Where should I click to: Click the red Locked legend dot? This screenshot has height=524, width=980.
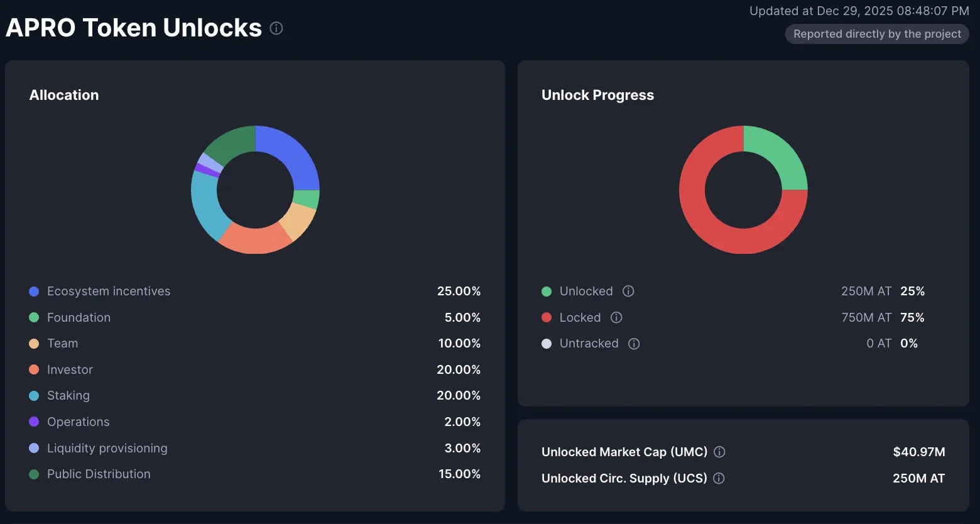[547, 317]
